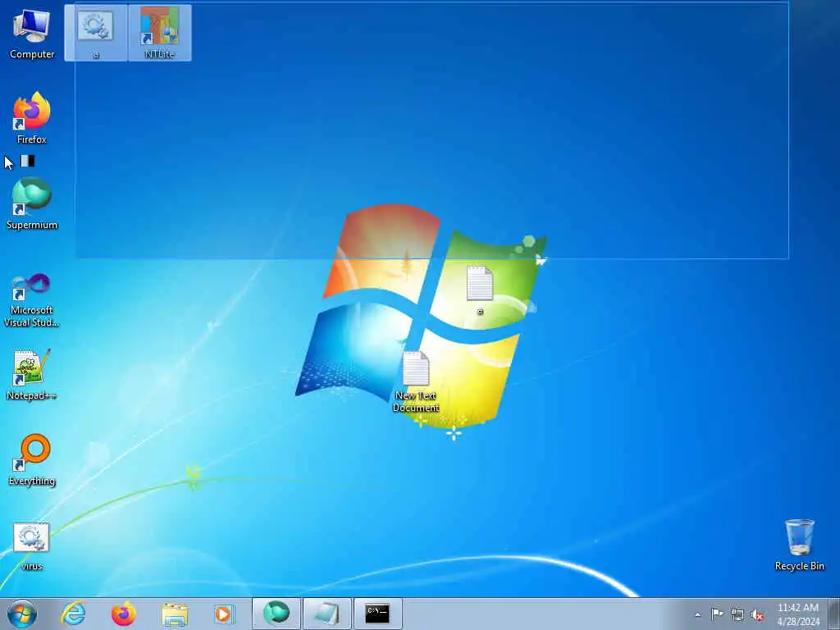Select the Microsoft Visual Studio shortcut

[32, 300]
